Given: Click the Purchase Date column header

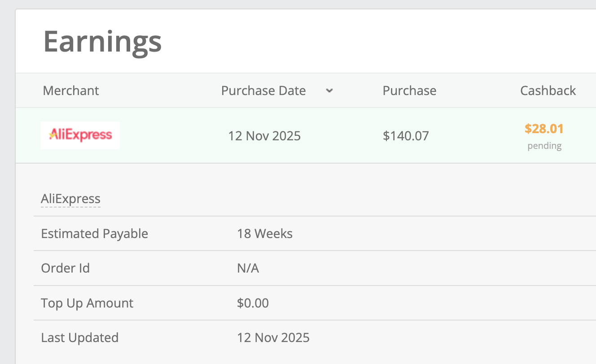Looking at the screenshot, I should 263,91.
